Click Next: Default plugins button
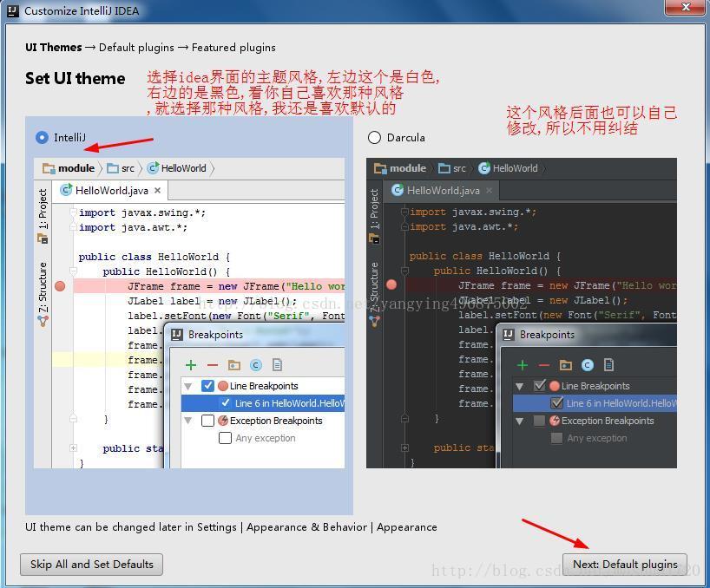Viewport: 710px width, 588px height. coord(625,564)
